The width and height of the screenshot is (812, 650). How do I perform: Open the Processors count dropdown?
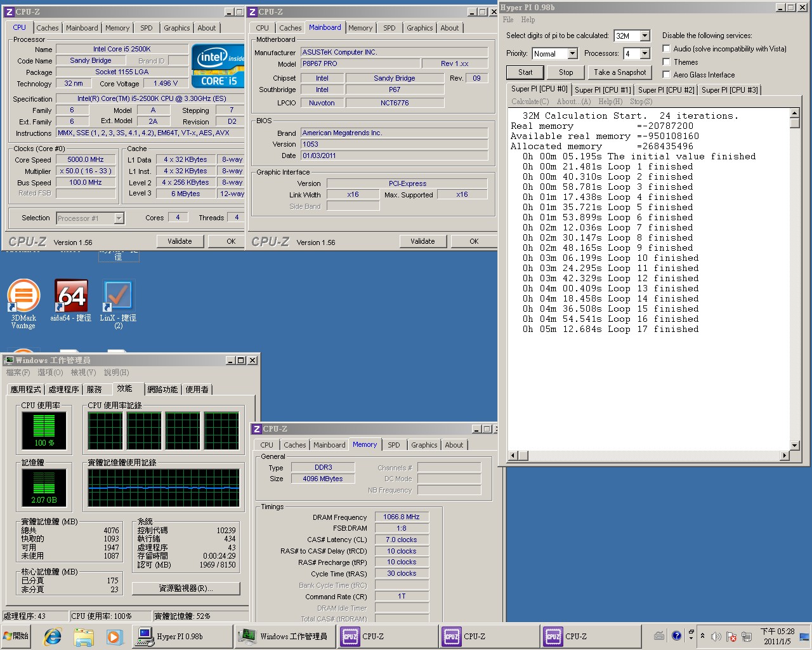coord(645,53)
